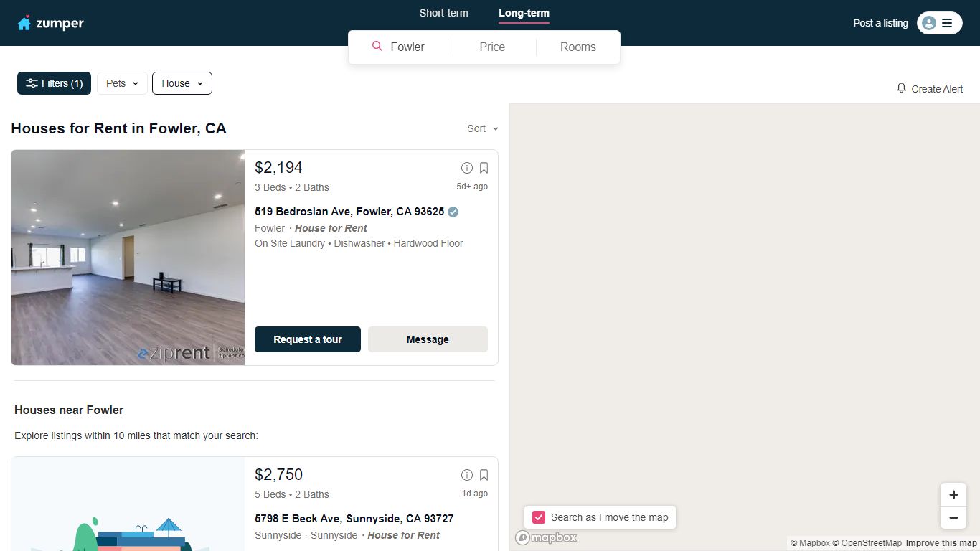Open the House property type dropdown

click(x=182, y=83)
